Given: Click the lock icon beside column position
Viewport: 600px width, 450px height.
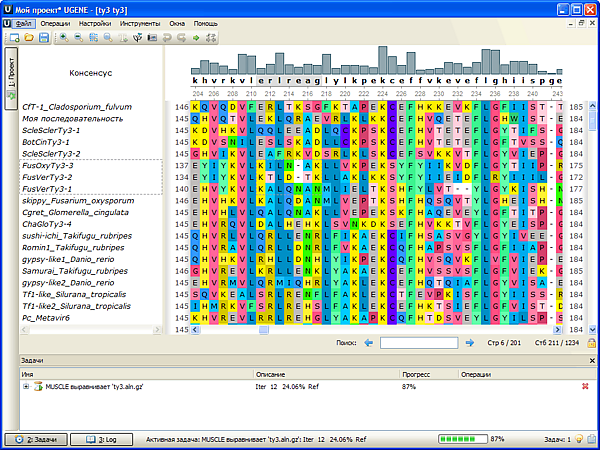Looking at the screenshot, I should click(x=591, y=343).
